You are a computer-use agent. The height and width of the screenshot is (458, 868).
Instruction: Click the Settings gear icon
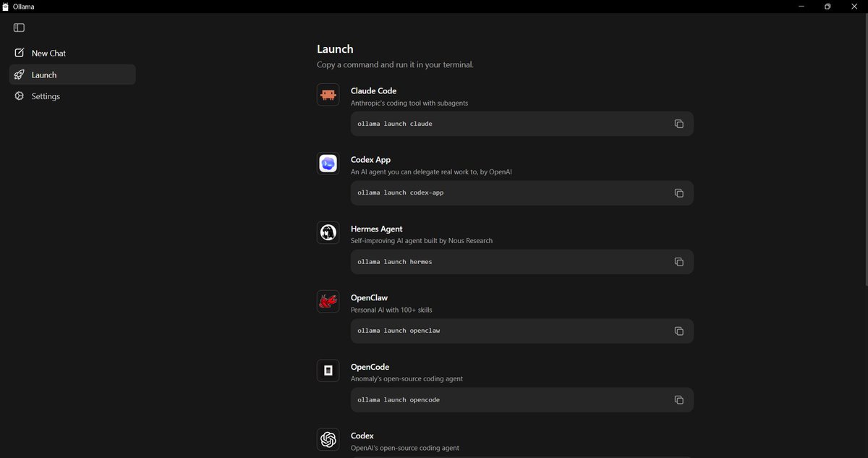20,96
